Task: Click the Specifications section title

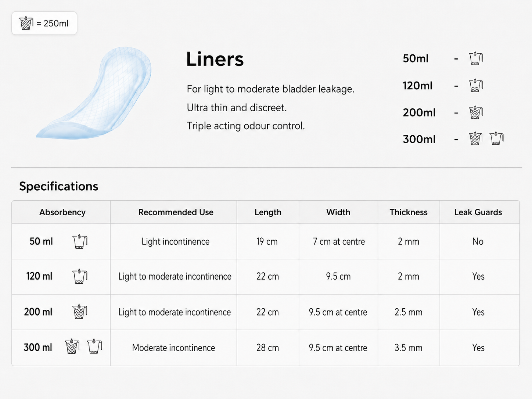Action: (59, 186)
